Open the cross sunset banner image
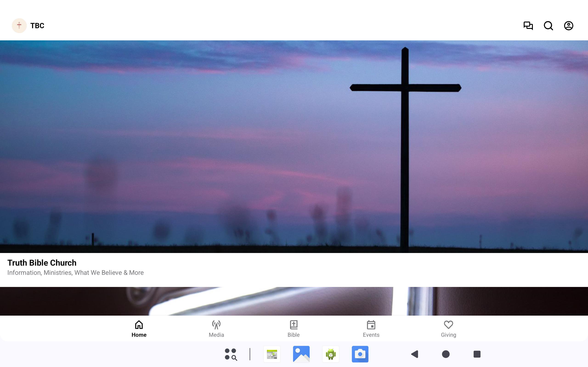This screenshot has width=588, height=367. [294, 147]
